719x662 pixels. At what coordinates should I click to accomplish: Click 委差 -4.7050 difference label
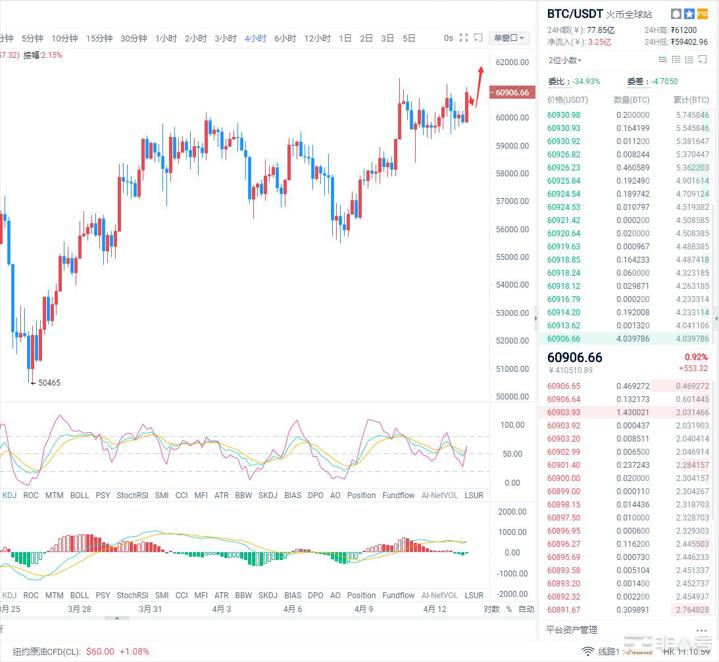(x=652, y=81)
